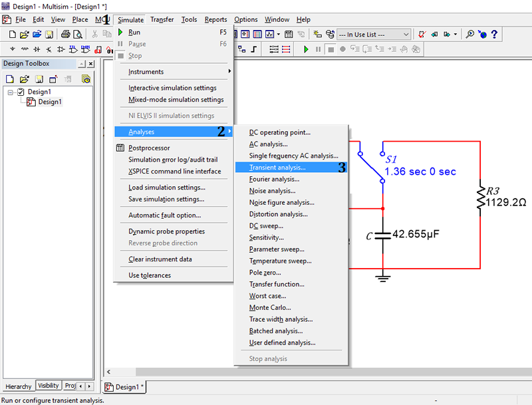Click the Find/zoom magnifier toolbar icon

[x=470, y=35]
